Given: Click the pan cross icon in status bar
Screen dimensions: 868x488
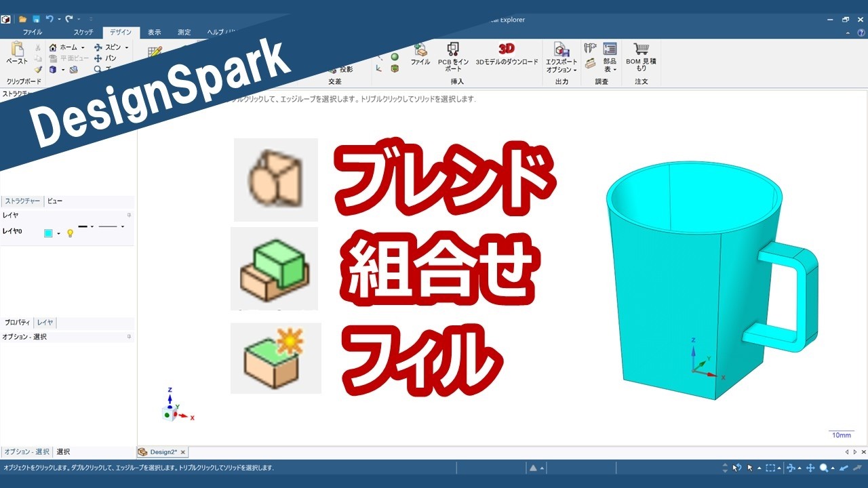Looking at the screenshot, I should click(x=810, y=468).
